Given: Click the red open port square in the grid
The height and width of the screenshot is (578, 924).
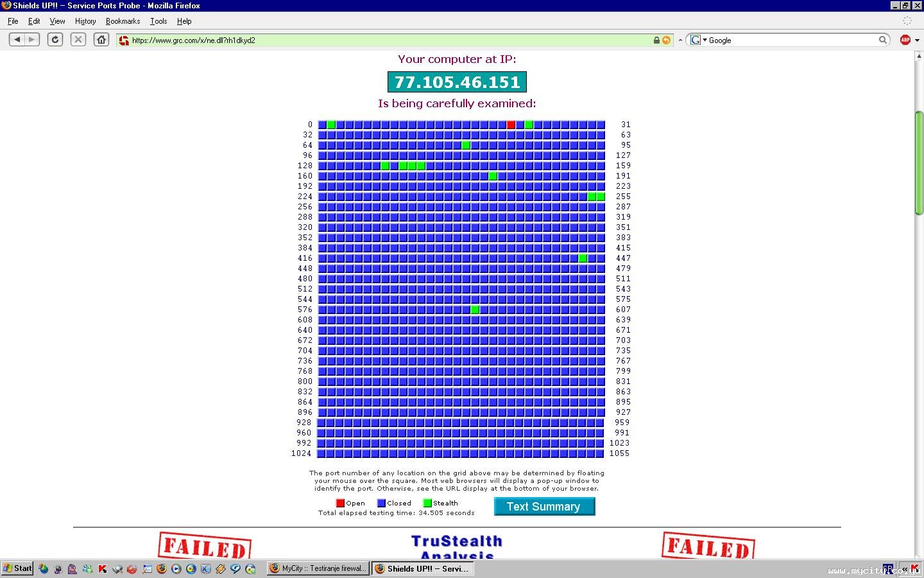Looking at the screenshot, I should [511, 125].
